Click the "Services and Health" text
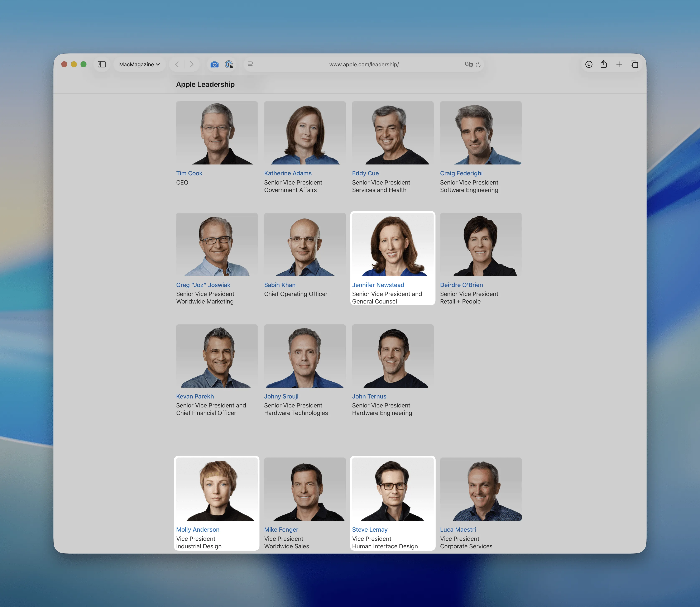Viewport: 700px width, 607px height. pos(379,190)
